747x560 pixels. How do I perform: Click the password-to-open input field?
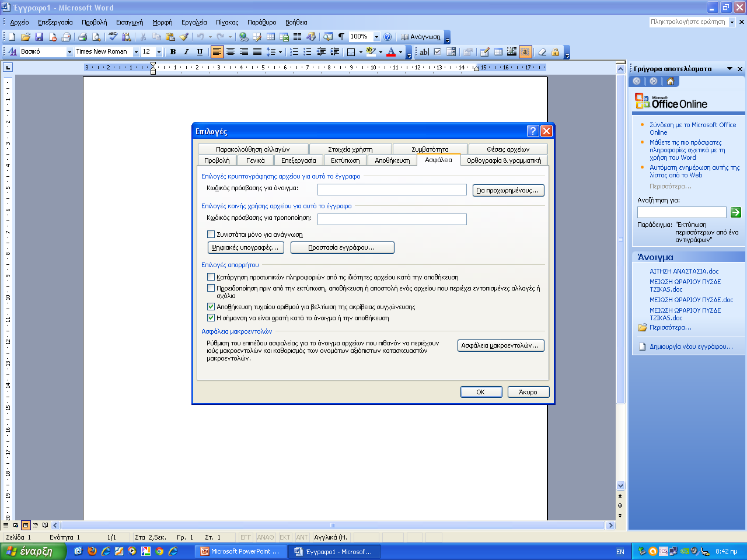click(x=392, y=190)
